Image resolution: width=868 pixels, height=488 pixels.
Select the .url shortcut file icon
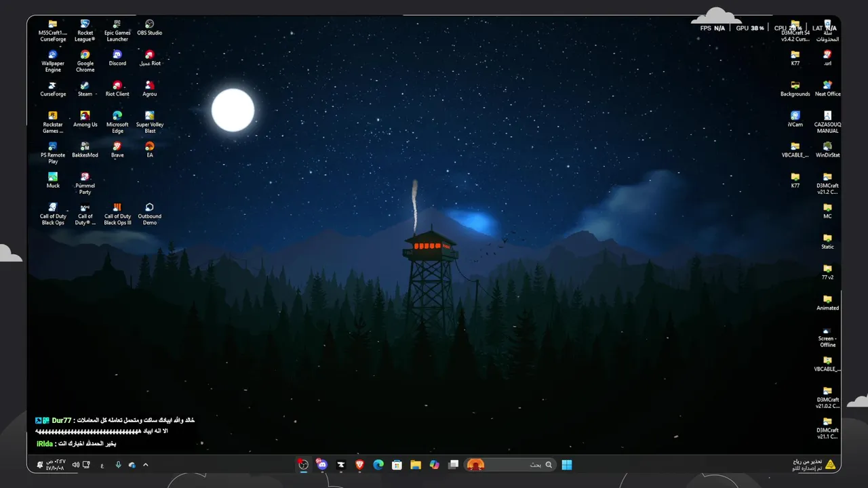[x=827, y=58]
